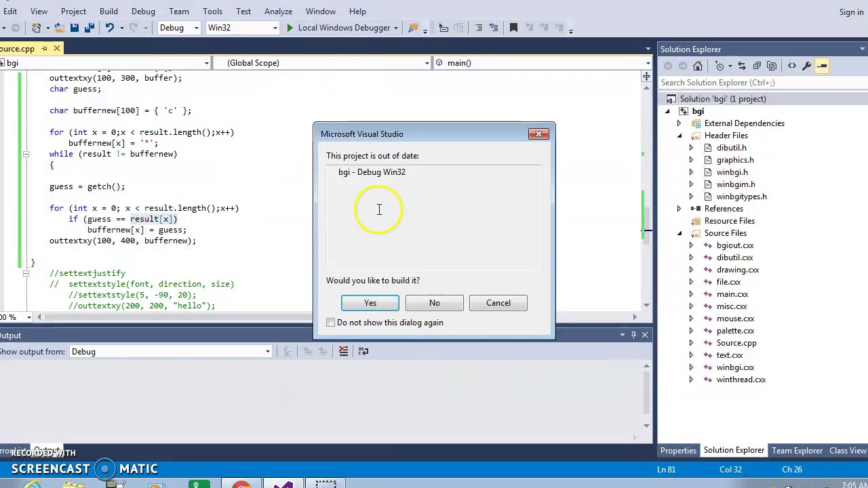Open the View menu

click(x=39, y=12)
